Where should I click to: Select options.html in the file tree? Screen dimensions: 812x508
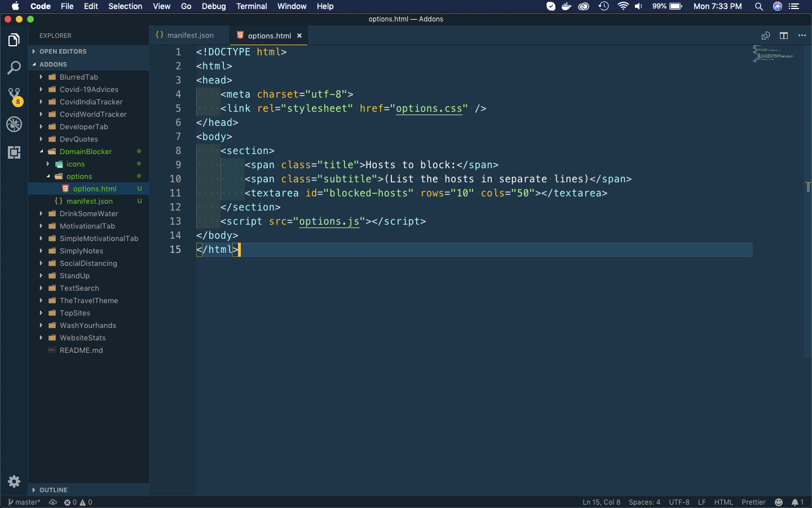tap(89, 189)
